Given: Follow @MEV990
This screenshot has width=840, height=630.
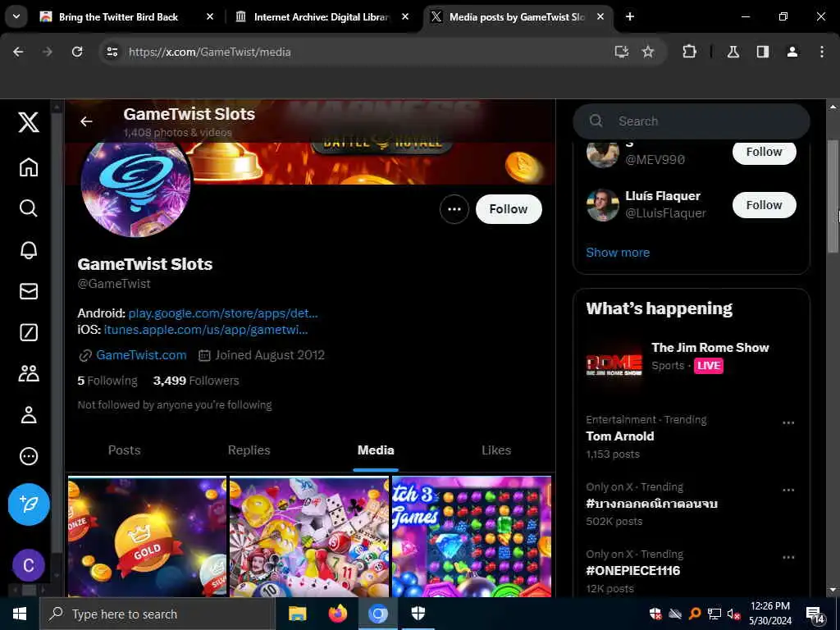Looking at the screenshot, I should tap(764, 152).
